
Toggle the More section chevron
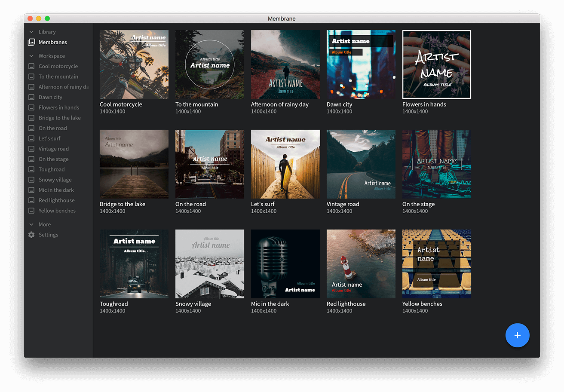click(x=31, y=224)
